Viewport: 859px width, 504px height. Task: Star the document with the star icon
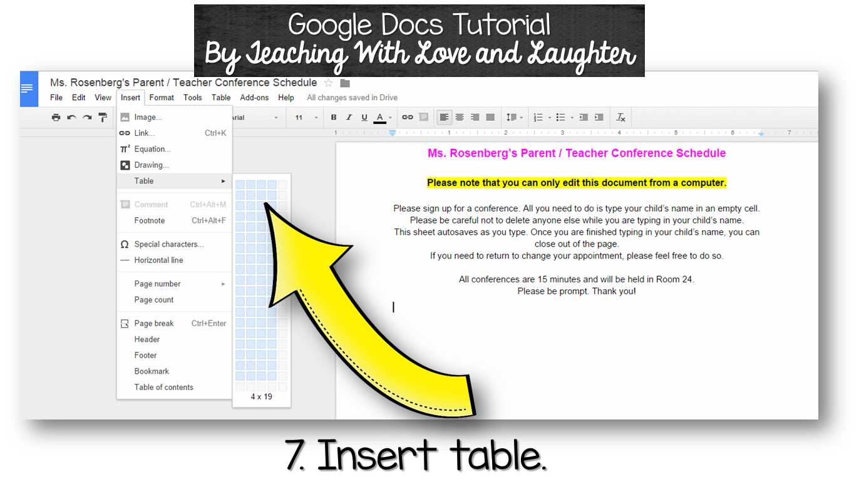329,83
